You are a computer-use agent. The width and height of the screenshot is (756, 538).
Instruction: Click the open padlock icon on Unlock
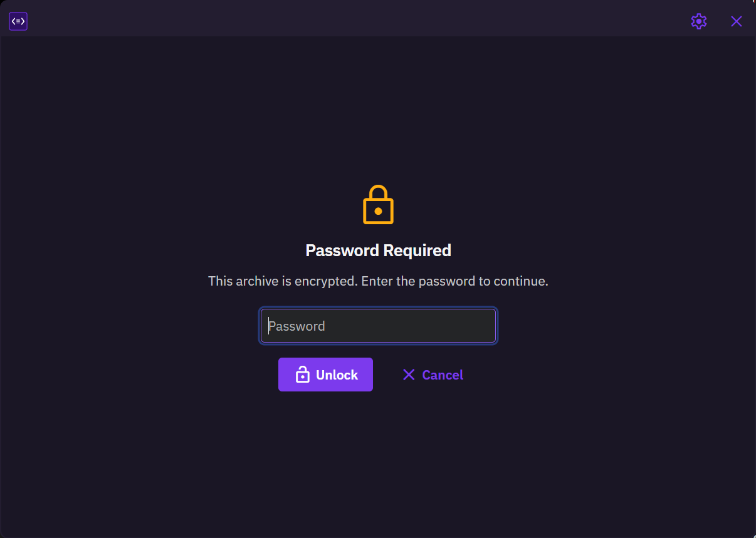click(302, 375)
